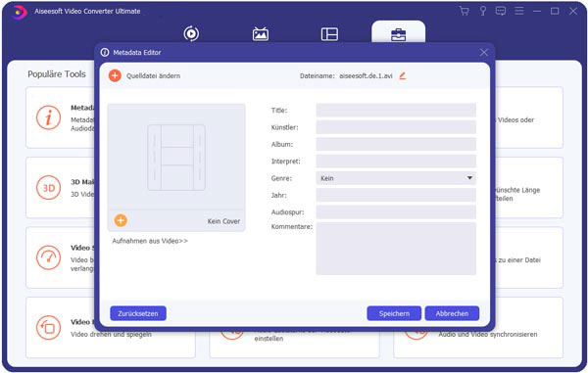Screen dimensions: 588x373
Task: Click the Video speed gauge icon
Action: pos(48,257)
